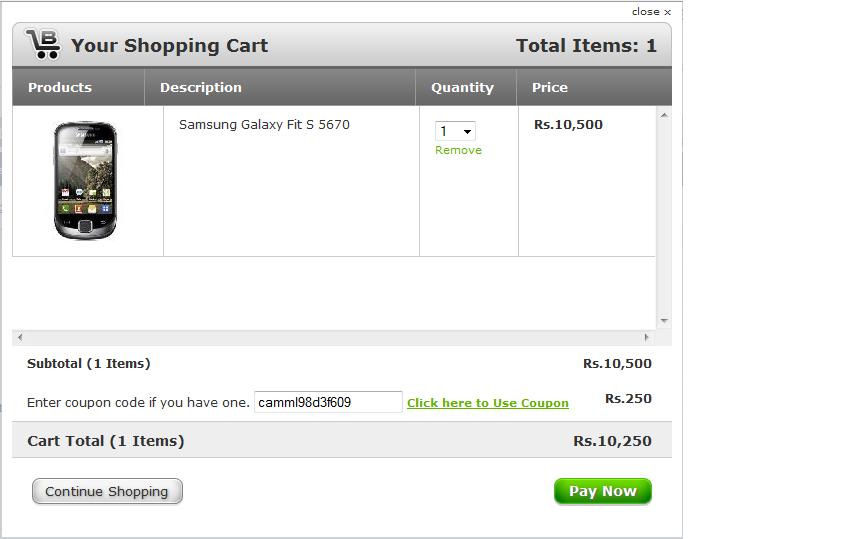Click the horizontal scrollbar right arrow
This screenshot has height=539, width=859.
[646, 337]
